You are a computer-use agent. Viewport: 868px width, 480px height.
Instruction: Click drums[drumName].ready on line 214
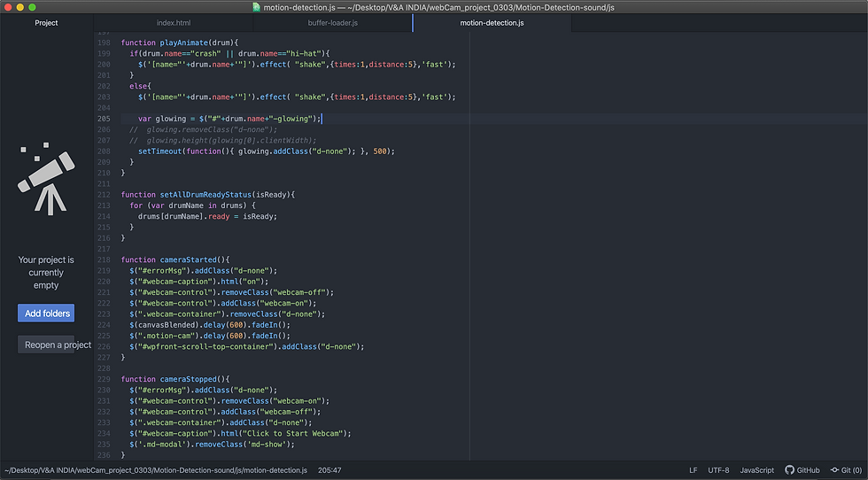[184, 216]
